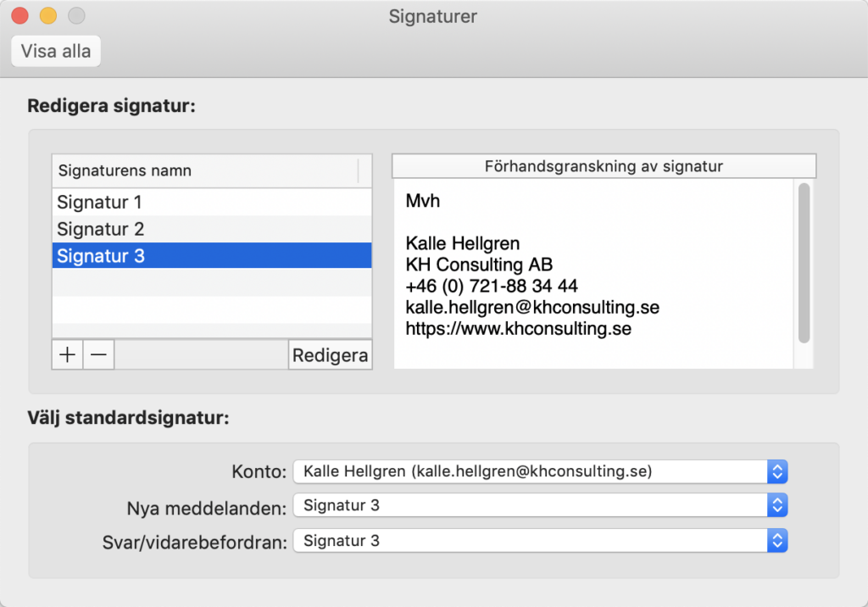
Task: Remove selected signature with minus button
Action: pos(98,354)
